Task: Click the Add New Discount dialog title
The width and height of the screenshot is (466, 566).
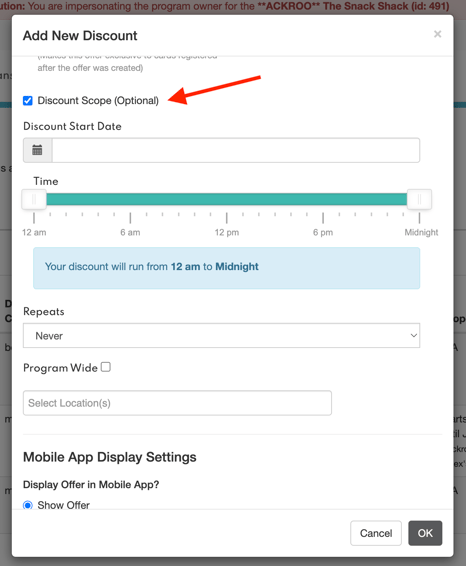Action: [80, 35]
